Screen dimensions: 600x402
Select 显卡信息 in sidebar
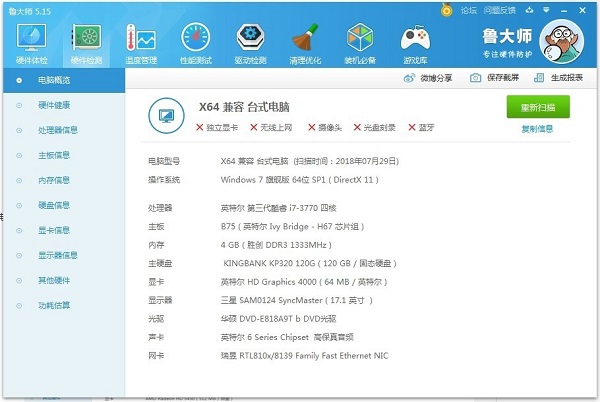click(53, 230)
